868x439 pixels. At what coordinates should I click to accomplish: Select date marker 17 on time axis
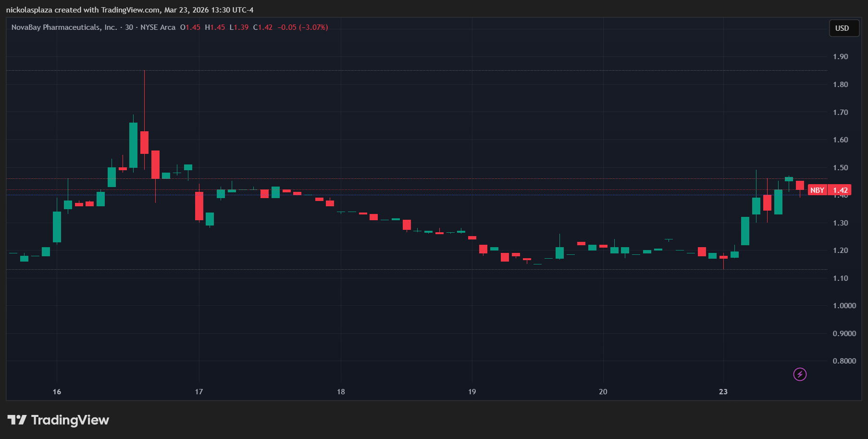(x=199, y=391)
